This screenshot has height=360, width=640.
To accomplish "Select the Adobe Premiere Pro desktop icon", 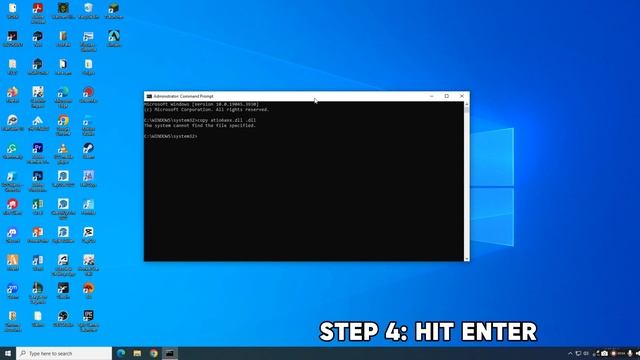I will (x=38, y=153).
